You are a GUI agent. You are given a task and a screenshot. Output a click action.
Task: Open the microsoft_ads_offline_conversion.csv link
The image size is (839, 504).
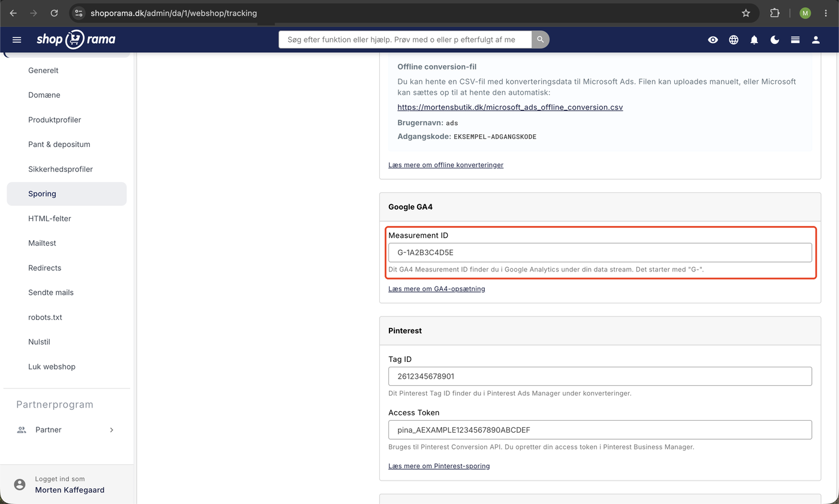point(510,107)
